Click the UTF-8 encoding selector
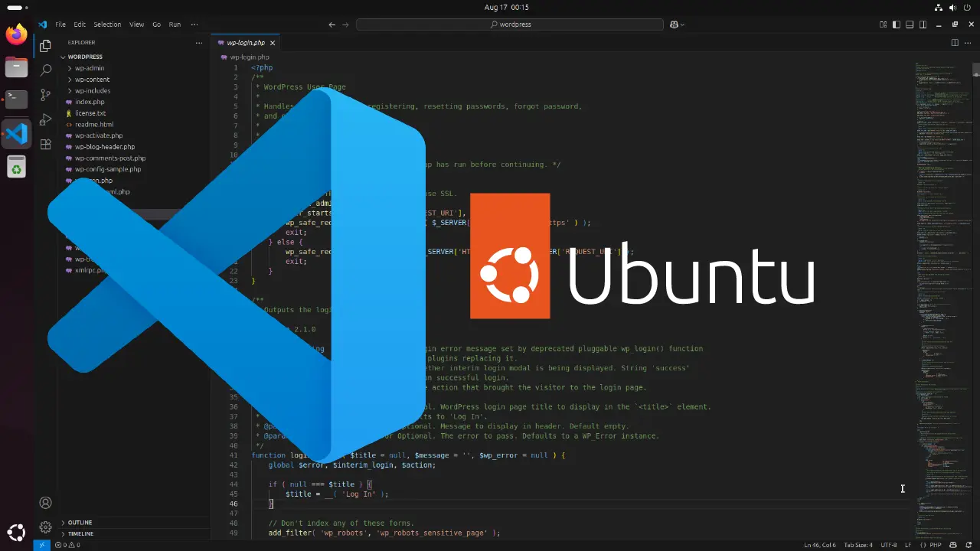Image resolution: width=980 pixels, height=551 pixels. [x=888, y=545]
